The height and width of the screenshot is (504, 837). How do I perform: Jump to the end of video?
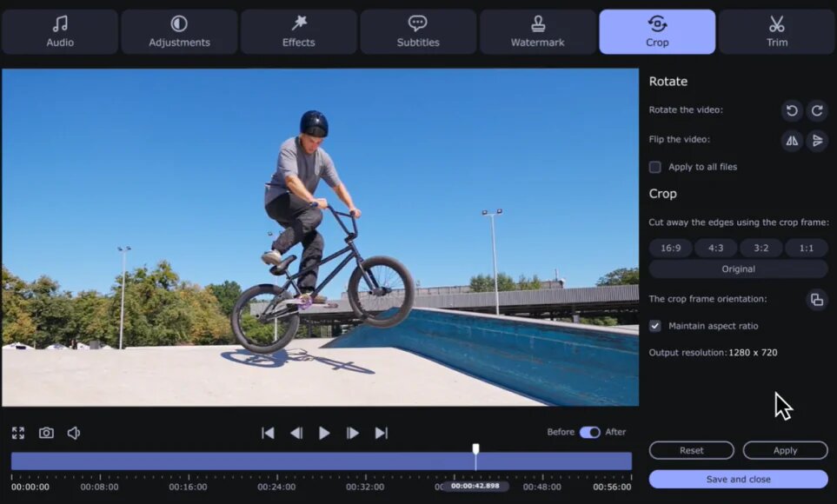pyautogui.click(x=382, y=433)
